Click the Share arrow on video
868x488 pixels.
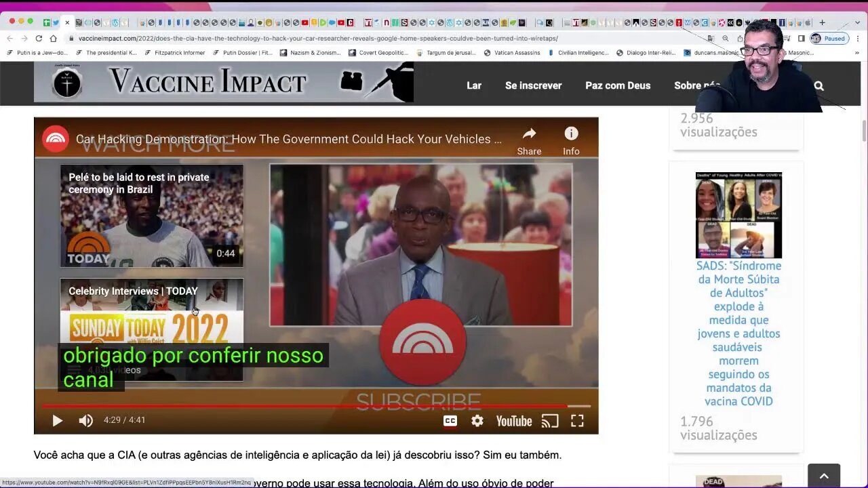point(529,140)
